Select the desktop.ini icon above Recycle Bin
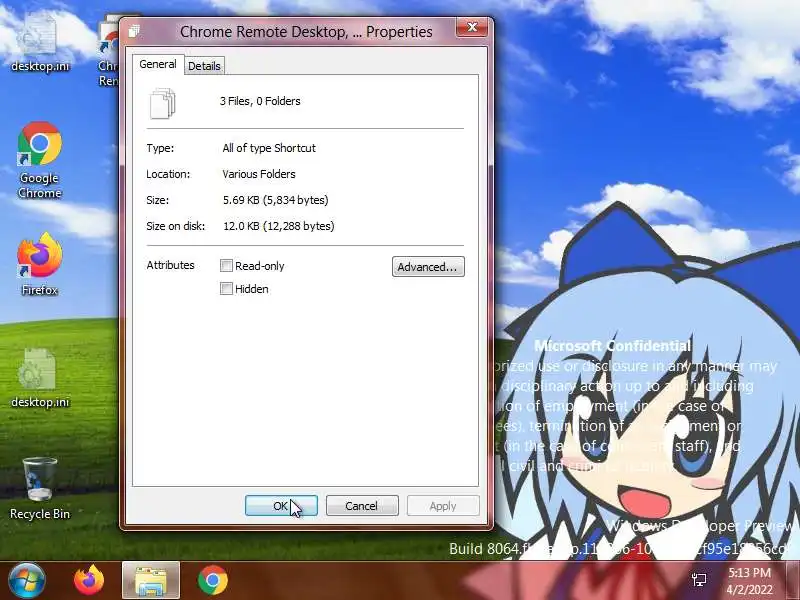The image size is (800, 600). click(x=39, y=378)
